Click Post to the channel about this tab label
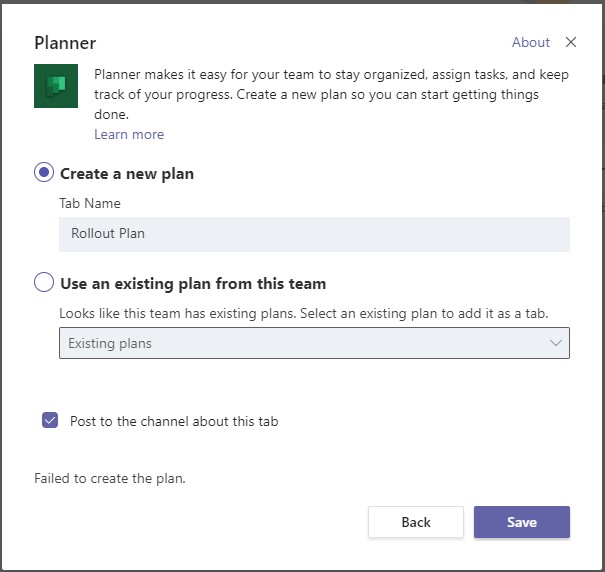This screenshot has width=605, height=572. tap(174, 421)
